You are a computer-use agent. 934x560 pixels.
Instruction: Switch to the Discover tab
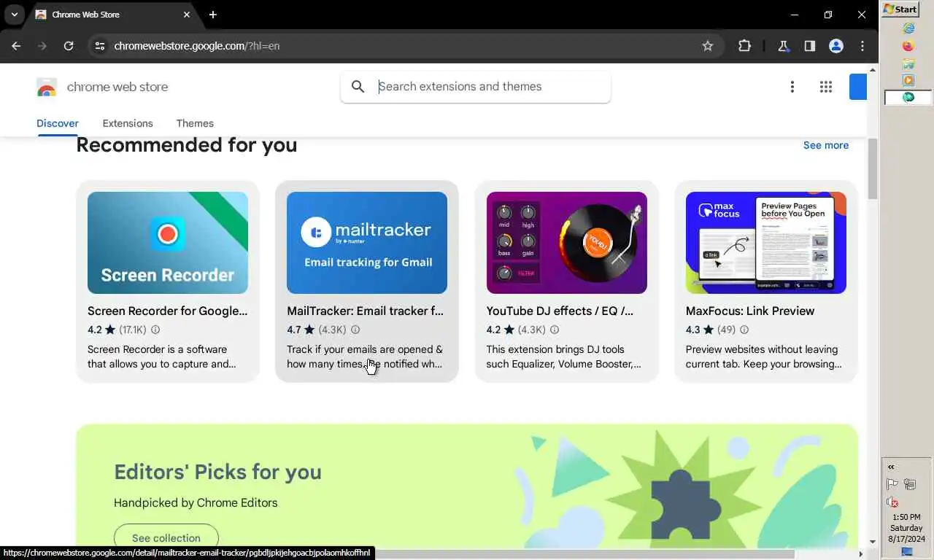[58, 123]
